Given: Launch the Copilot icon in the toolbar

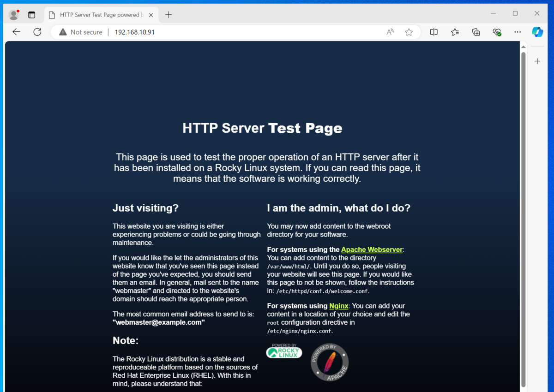Looking at the screenshot, I should pos(537,32).
